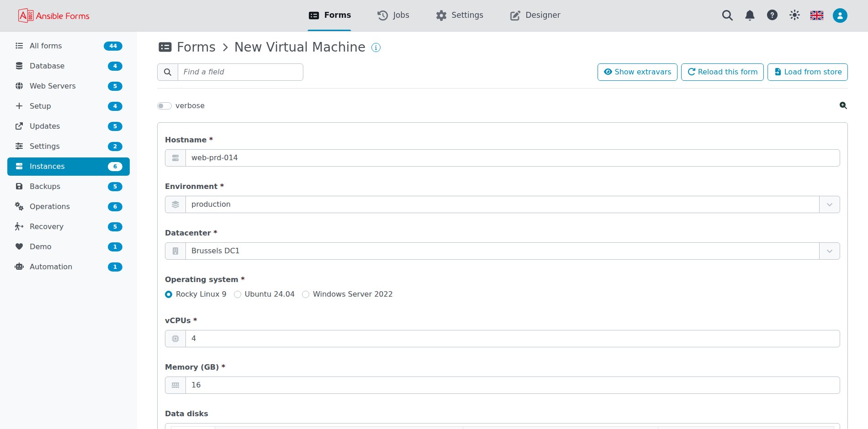Open the Brussels DC1 combo box
The image size is (868, 429).
coord(502,251)
